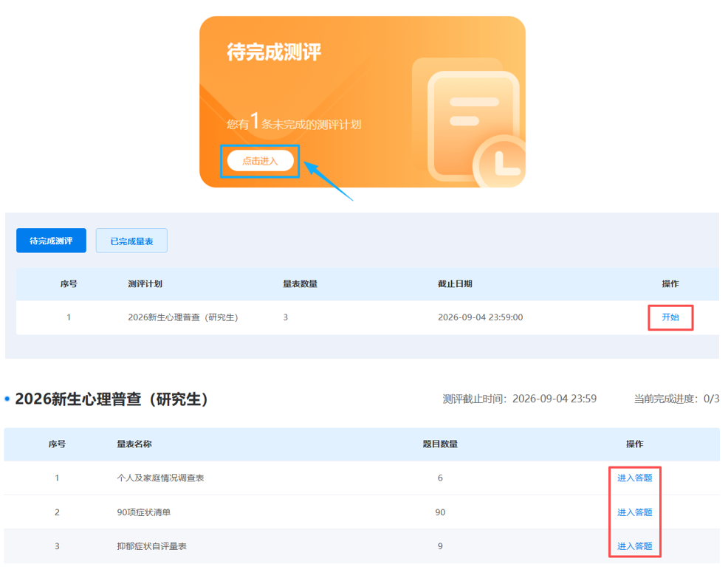This screenshot has height=575, width=728.
Task: Select the 2026新生心理普查（研究生） plan row name
Action: tap(183, 317)
